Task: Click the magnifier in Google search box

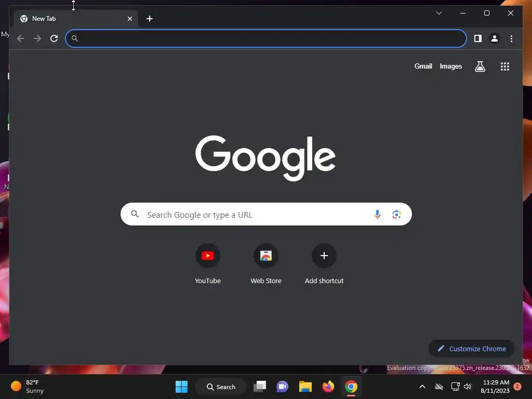Action: (135, 214)
